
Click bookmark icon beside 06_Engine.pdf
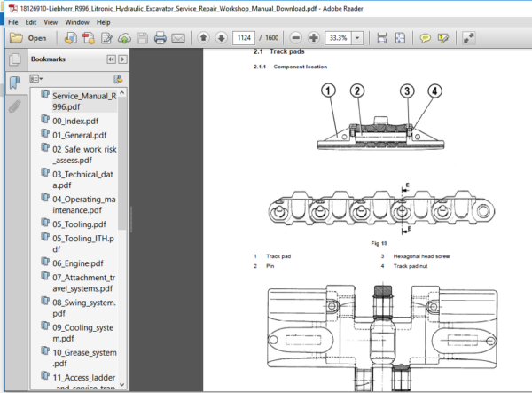45,262
